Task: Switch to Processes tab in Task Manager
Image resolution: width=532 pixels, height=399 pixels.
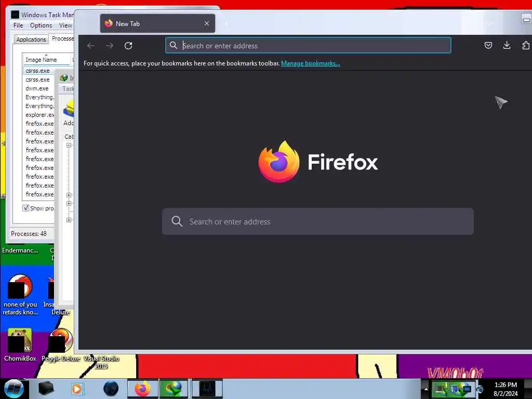Action: tap(62, 38)
